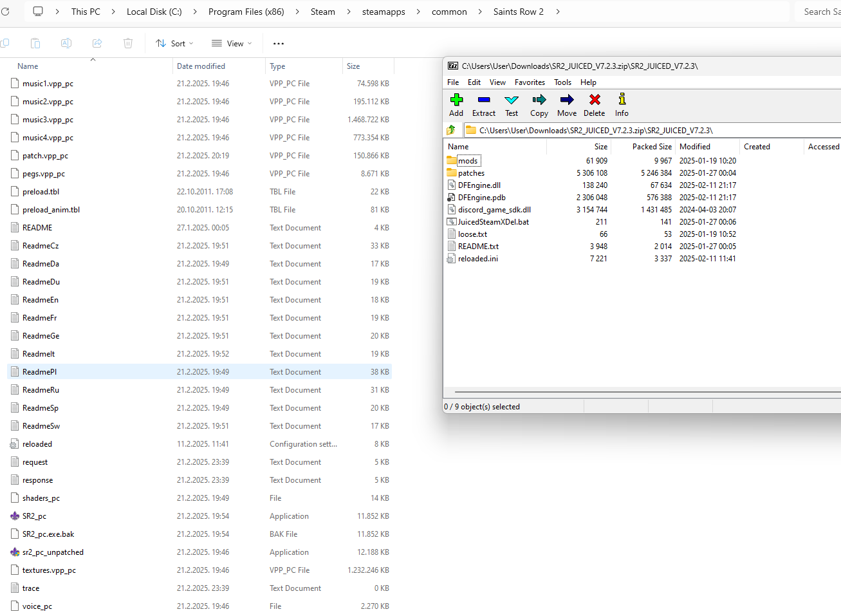Viewport: 841px width, 616px height.
Task: Sort Explorer files by Type column
Action: (277, 66)
